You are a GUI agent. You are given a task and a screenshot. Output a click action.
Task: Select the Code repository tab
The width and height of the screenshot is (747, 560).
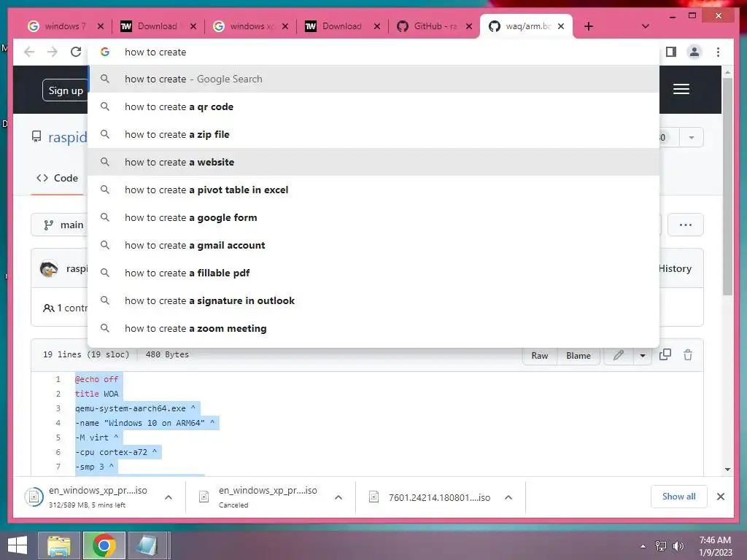[57, 178]
